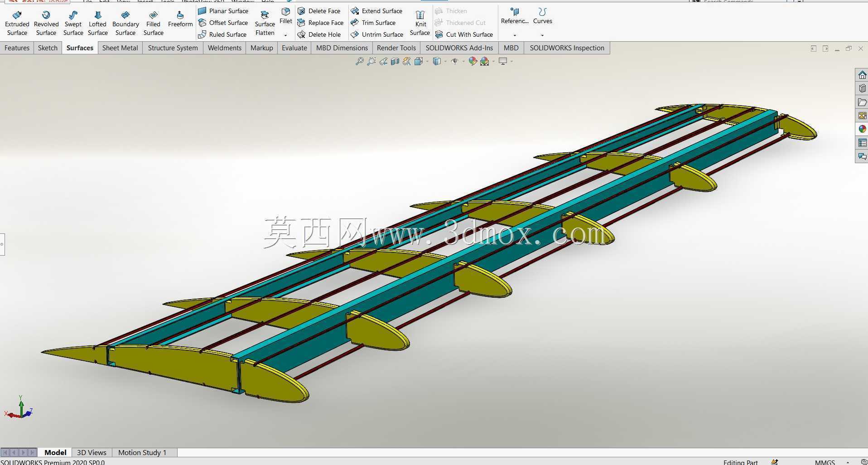Toggle the Section View tool
Viewport: 868px width, 465px height.
(x=395, y=61)
